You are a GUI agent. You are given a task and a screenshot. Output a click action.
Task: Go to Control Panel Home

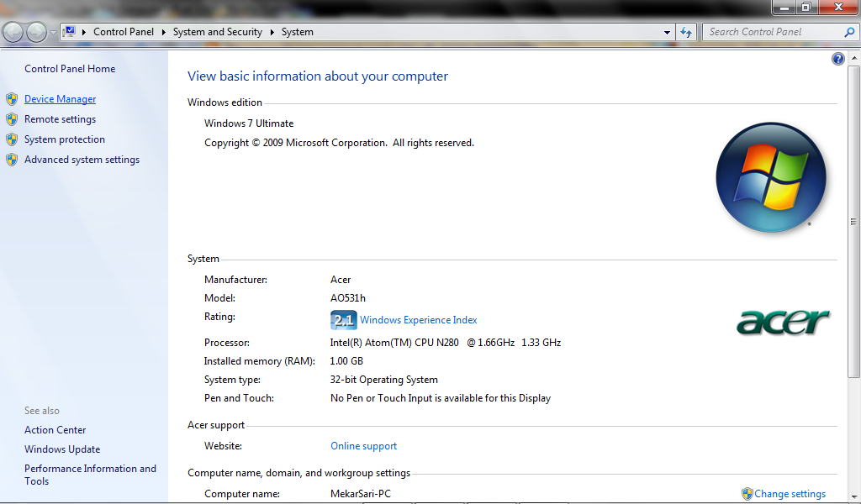coord(70,69)
